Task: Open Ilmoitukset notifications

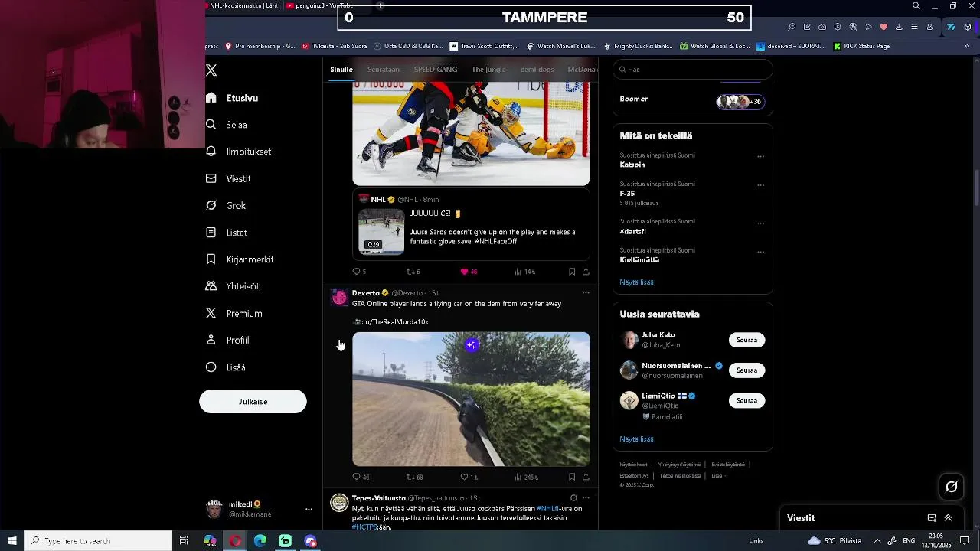Action: click(239, 152)
